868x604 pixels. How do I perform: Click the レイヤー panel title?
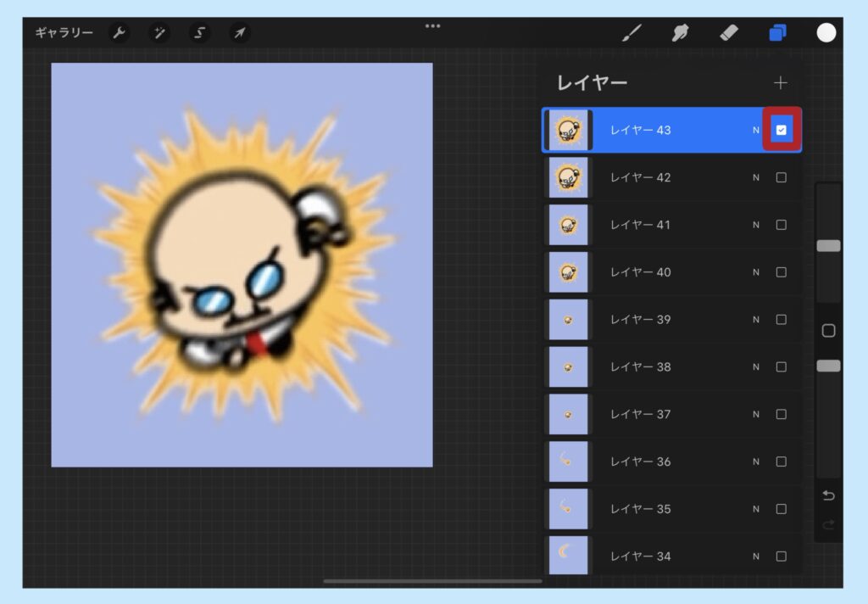coord(592,82)
